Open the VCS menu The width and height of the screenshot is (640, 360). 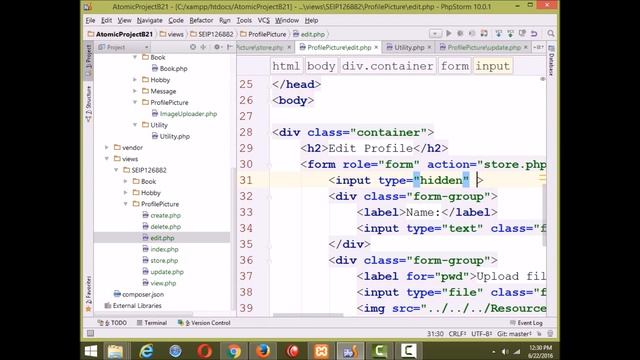(264, 20)
